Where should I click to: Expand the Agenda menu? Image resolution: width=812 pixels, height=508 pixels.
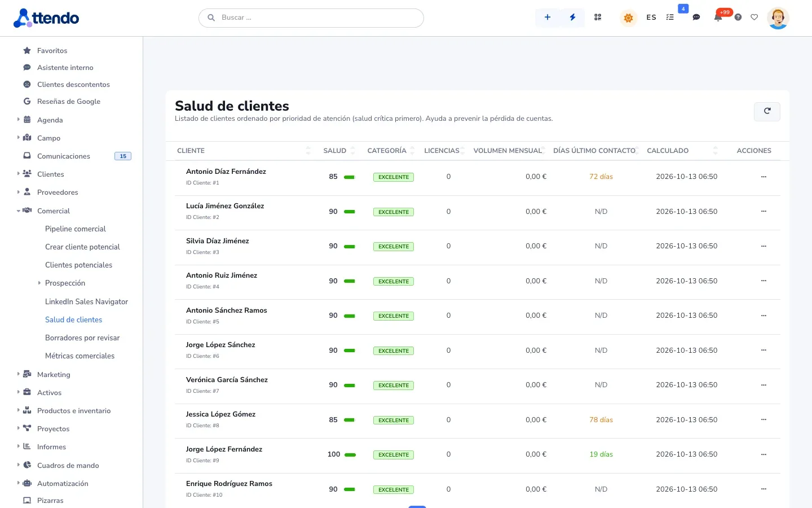point(50,120)
